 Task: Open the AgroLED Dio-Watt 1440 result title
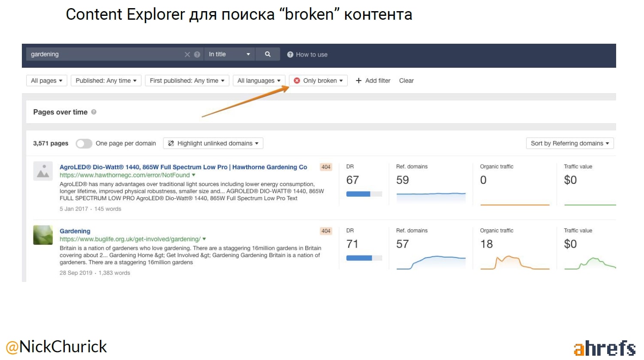pyautogui.click(x=183, y=167)
